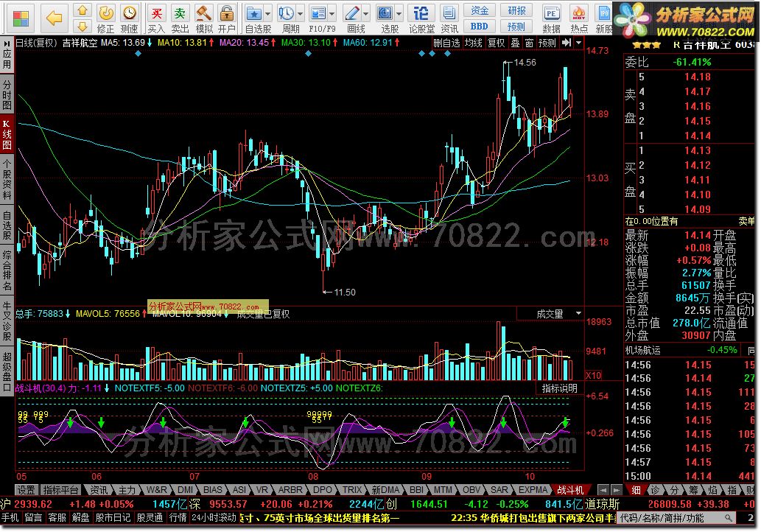Open the 新股 IPO icon
Screen dimensions: 761x532
603,18
